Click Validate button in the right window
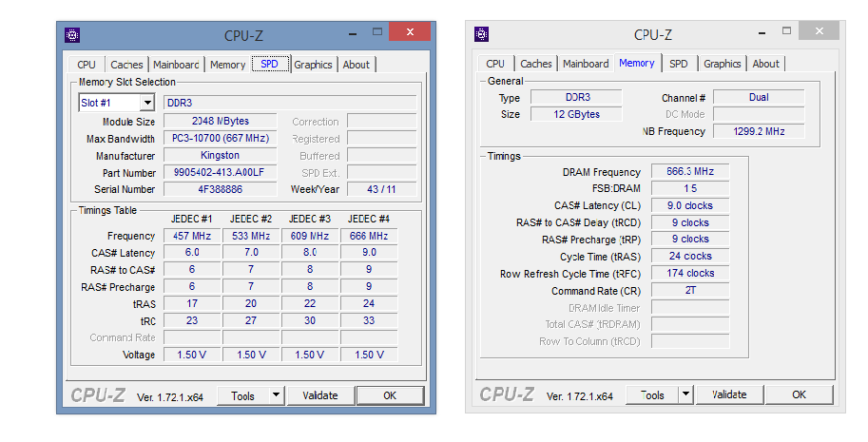The image size is (868, 442). click(x=729, y=394)
